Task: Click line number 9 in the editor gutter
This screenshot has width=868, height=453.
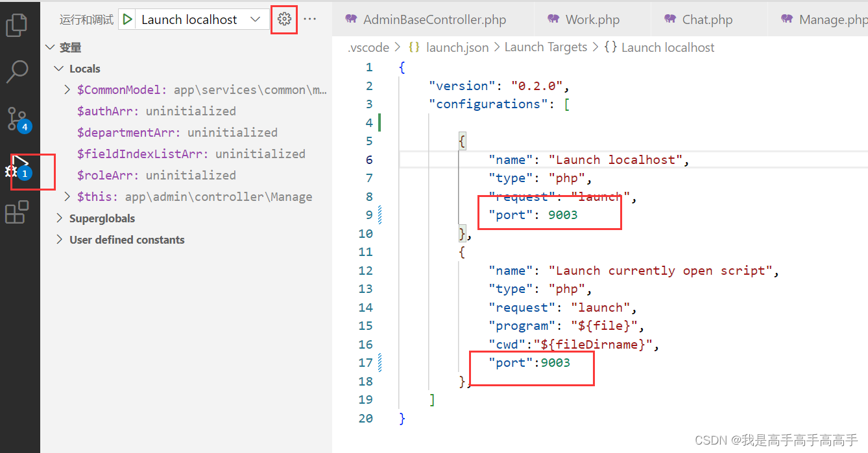Action: pyautogui.click(x=368, y=215)
